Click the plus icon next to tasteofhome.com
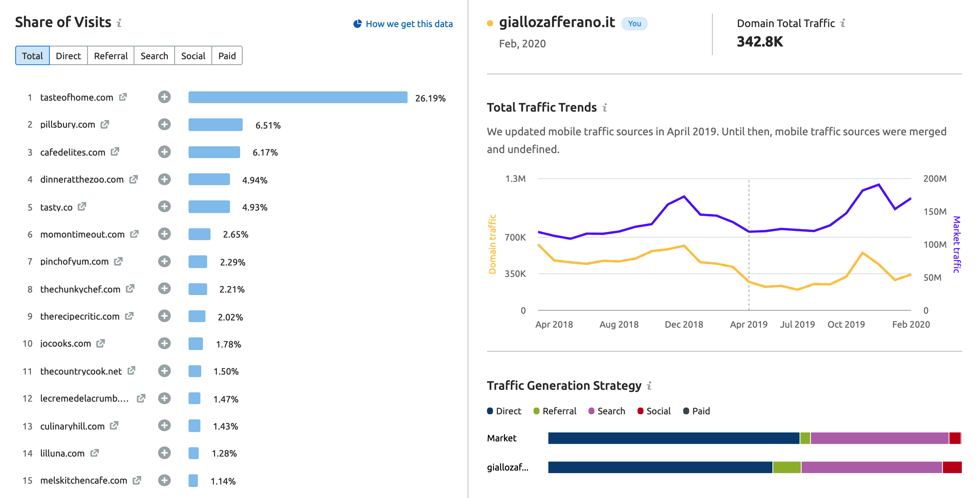 click(x=164, y=97)
